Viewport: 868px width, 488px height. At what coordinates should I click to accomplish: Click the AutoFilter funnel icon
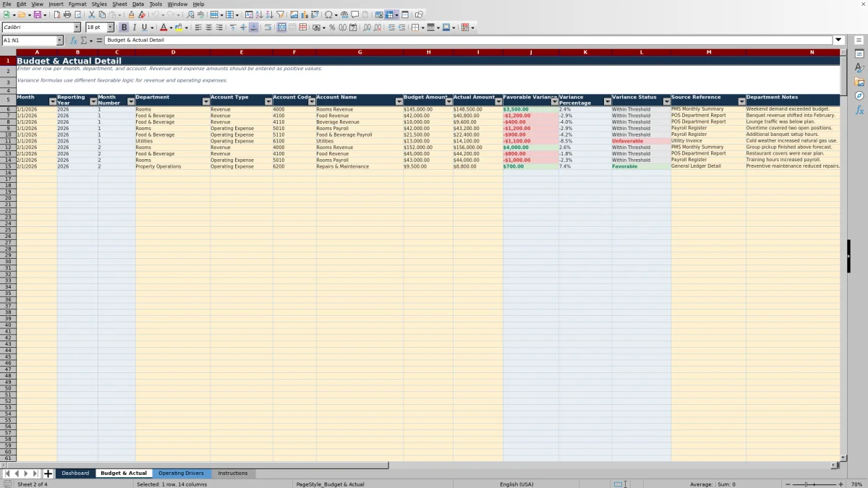click(280, 14)
